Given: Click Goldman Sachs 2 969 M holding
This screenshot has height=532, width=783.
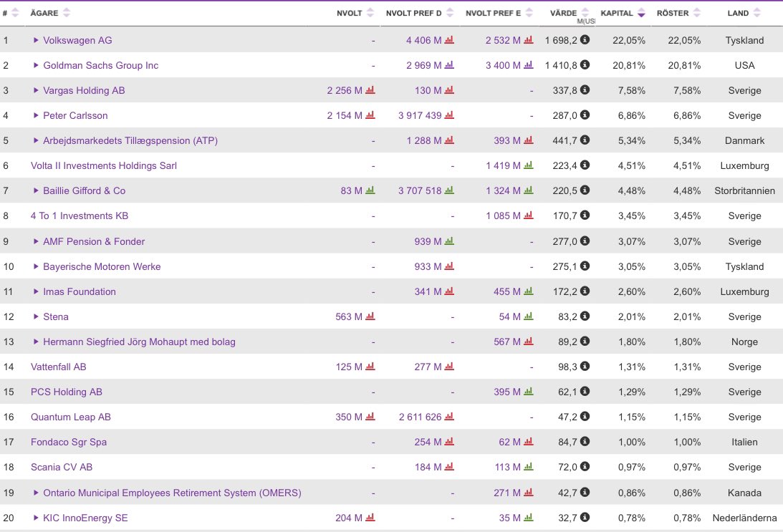Looking at the screenshot, I should tap(423, 65).
